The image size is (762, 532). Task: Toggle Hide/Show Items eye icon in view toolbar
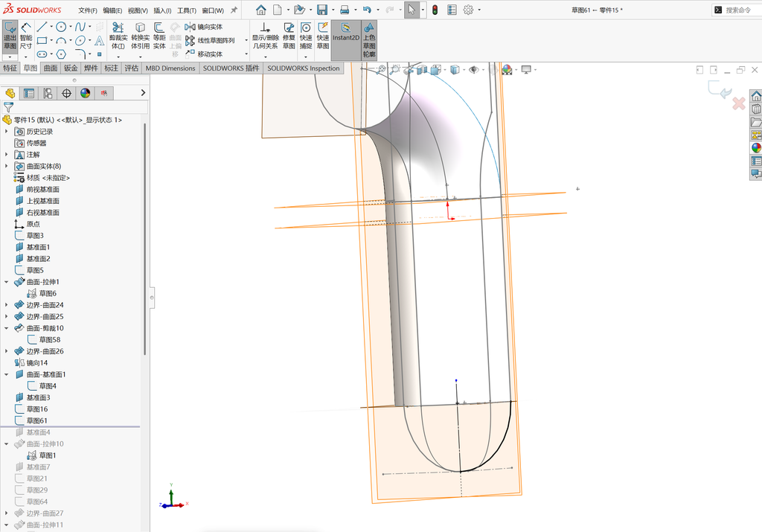click(473, 70)
